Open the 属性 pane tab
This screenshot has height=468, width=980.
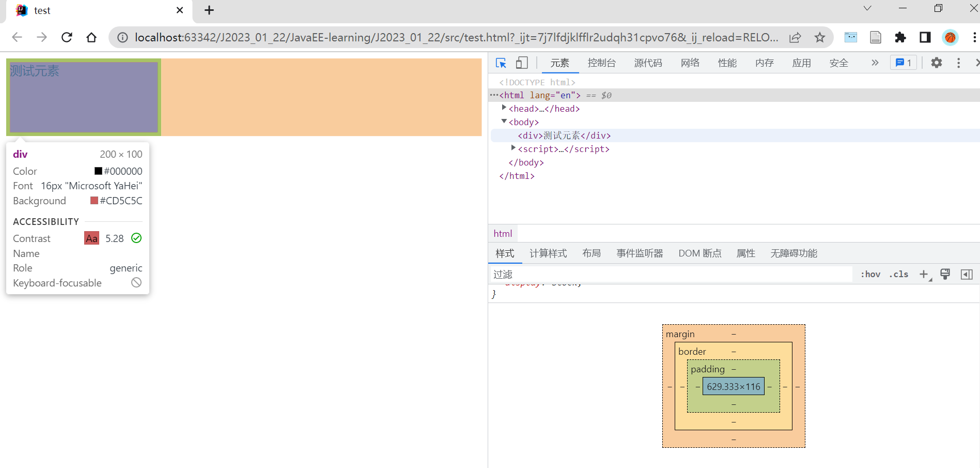pyautogui.click(x=745, y=253)
